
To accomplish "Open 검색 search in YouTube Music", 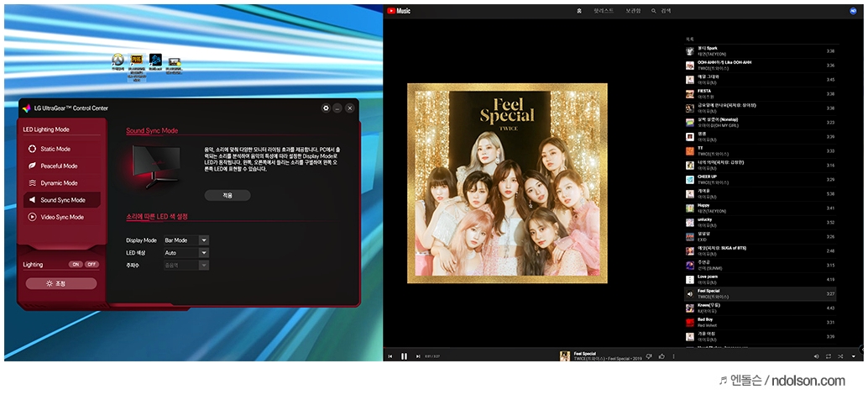I will (661, 11).
